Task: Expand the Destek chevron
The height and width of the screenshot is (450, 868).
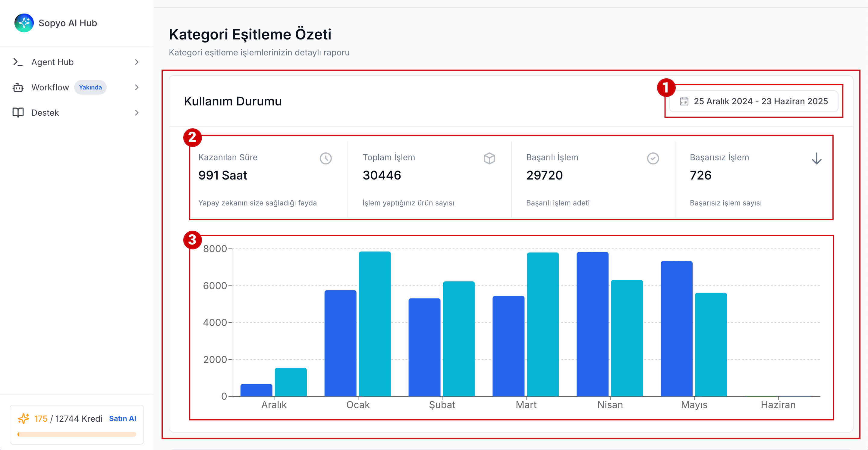Action: coord(137,113)
